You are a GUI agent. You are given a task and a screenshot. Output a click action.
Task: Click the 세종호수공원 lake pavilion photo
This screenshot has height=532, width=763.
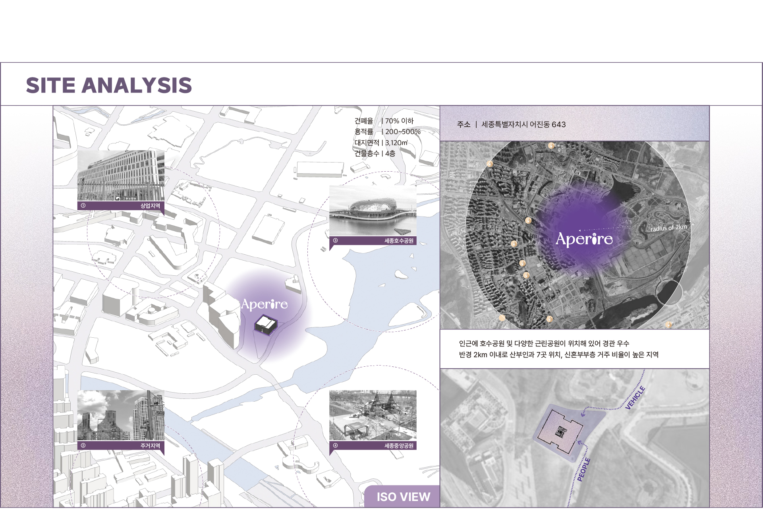click(373, 211)
